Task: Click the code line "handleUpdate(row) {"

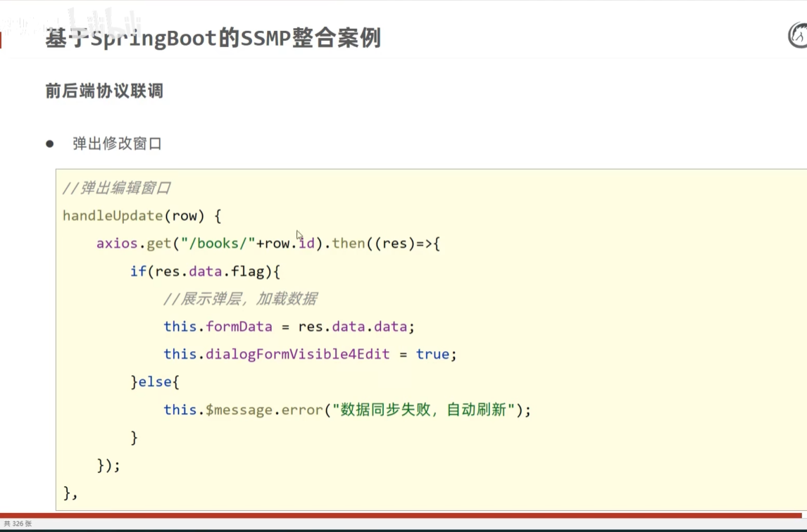Action: pyautogui.click(x=142, y=215)
